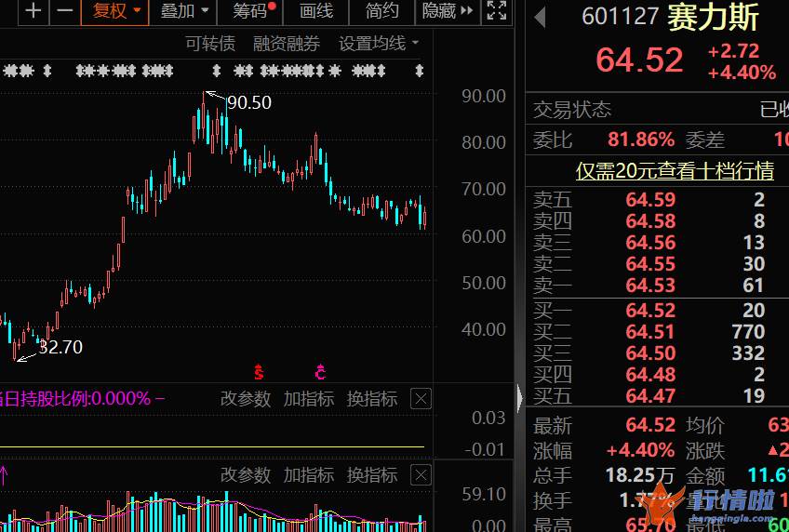Click the 90.00 price axis label
The width and height of the screenshot is (789, 532).
point(484,96)
